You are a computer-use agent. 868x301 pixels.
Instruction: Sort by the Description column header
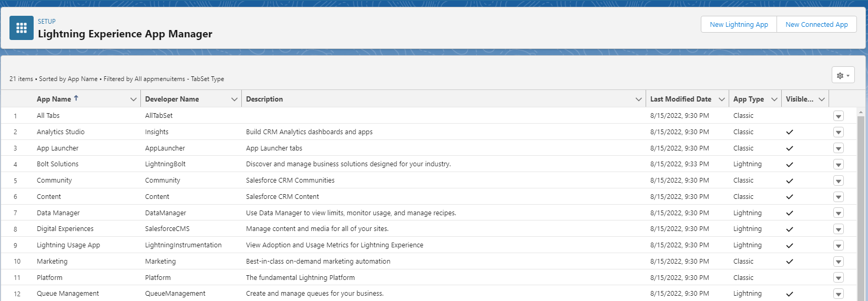pos(264,99)
